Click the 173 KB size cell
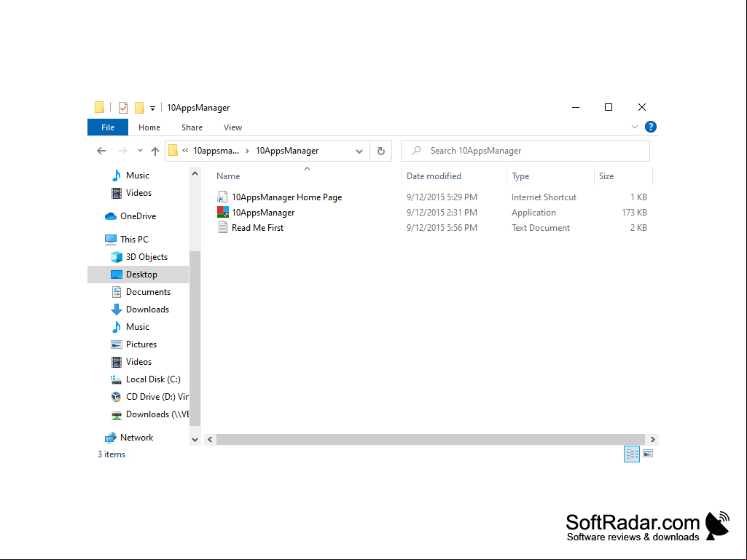Image resolution: width=747 pixels, height=560 pixels. [634, 213]
